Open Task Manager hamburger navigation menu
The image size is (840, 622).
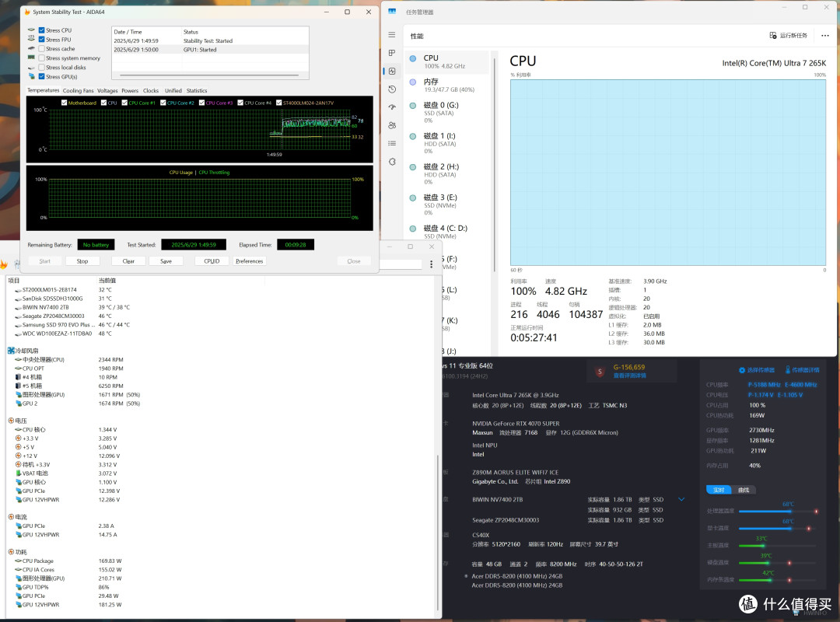[x=391, y=35]
